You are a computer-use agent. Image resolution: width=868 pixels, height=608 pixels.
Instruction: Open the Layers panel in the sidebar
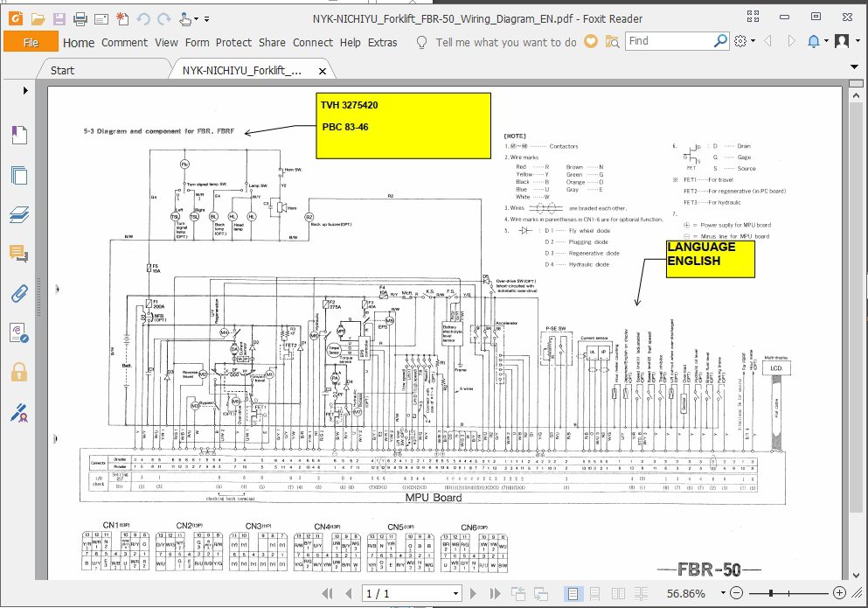[x=20, y=214]
